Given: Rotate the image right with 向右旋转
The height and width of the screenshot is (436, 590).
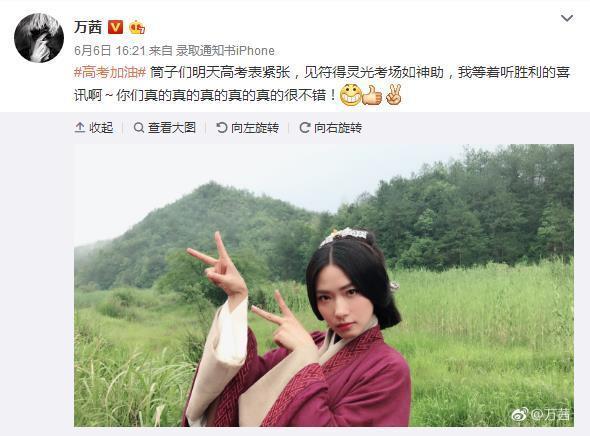Looking at the screenshot, I should click(x=330, y=128).
